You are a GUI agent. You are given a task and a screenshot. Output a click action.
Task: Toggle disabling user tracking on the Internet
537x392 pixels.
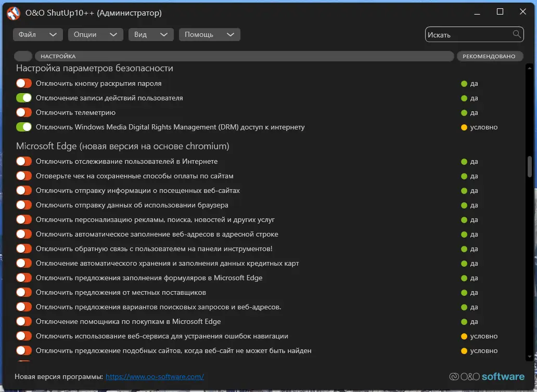click(x=24, y=162)
